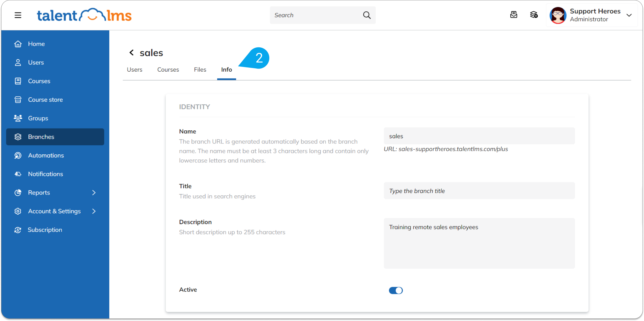
Task: Click the search magnifier icon
Action: [367, 15]
